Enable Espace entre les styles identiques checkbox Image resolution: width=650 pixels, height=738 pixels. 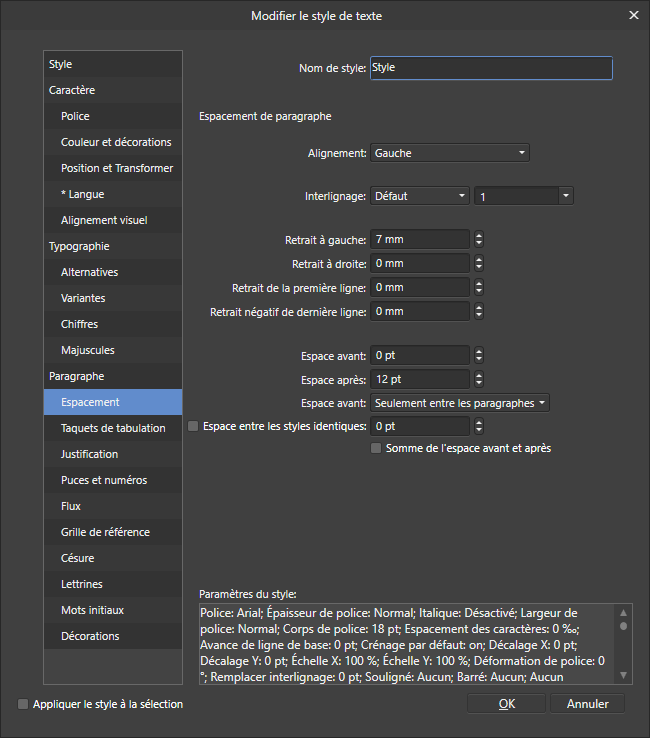click(x=193, y=426)
